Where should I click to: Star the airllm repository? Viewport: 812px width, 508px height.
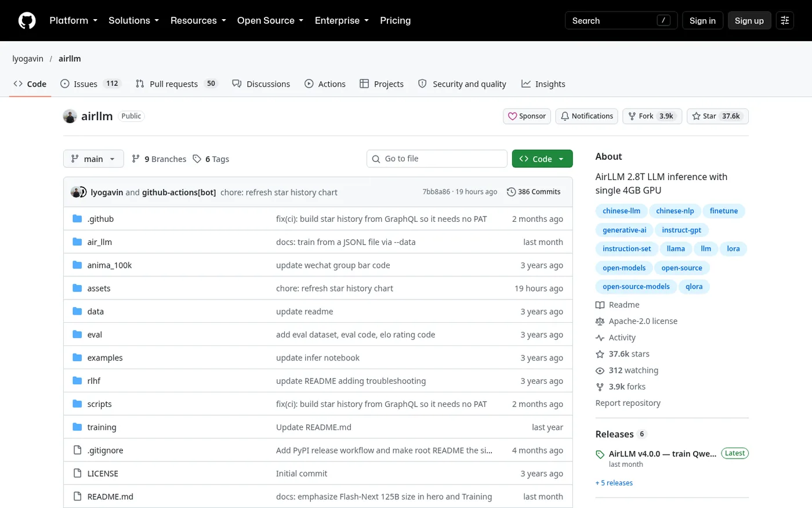coord(717,116)
